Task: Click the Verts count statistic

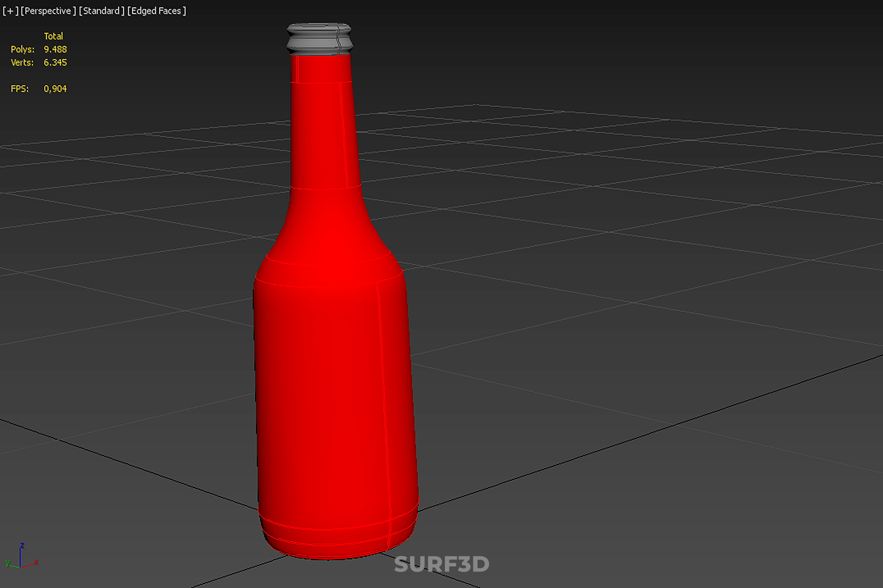Action: 55,62
